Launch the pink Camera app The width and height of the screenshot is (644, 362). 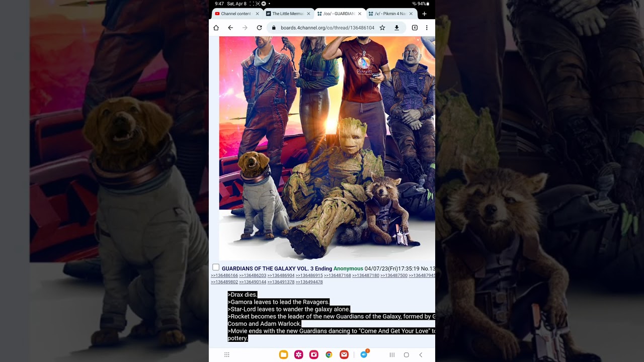[314, 355]
